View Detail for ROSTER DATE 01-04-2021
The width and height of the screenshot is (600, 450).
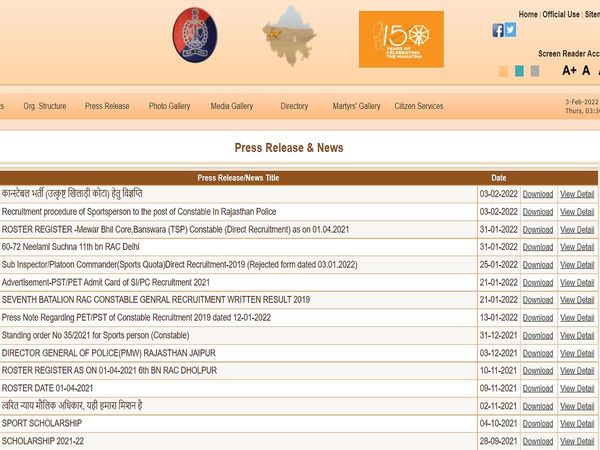[577, 388]
